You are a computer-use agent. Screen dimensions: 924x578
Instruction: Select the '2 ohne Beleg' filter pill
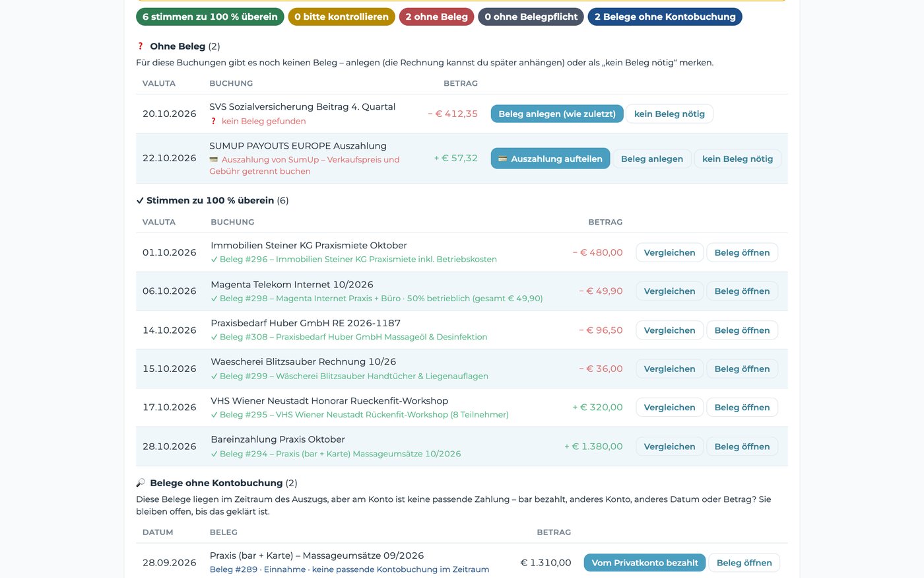click(x=436, y=17)
